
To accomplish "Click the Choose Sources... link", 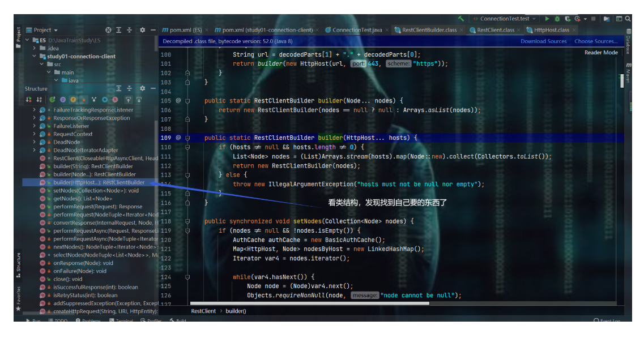I will pyautogui.click(x=596, y=41).
